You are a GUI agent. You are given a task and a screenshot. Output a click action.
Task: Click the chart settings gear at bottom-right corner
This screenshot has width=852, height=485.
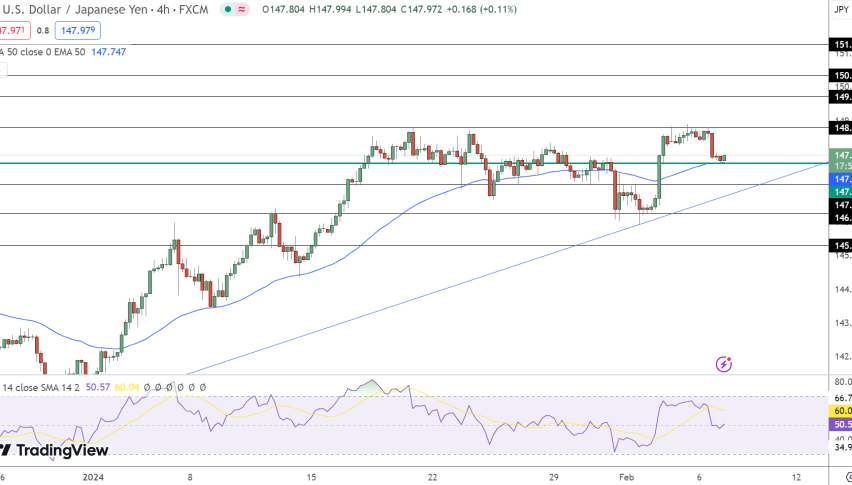848,477
